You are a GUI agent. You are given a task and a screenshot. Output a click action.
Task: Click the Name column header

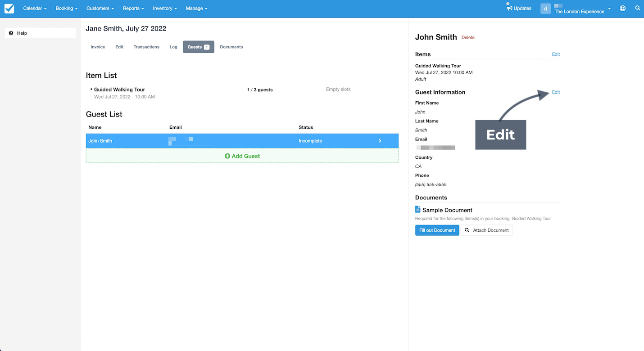[95, 127]
